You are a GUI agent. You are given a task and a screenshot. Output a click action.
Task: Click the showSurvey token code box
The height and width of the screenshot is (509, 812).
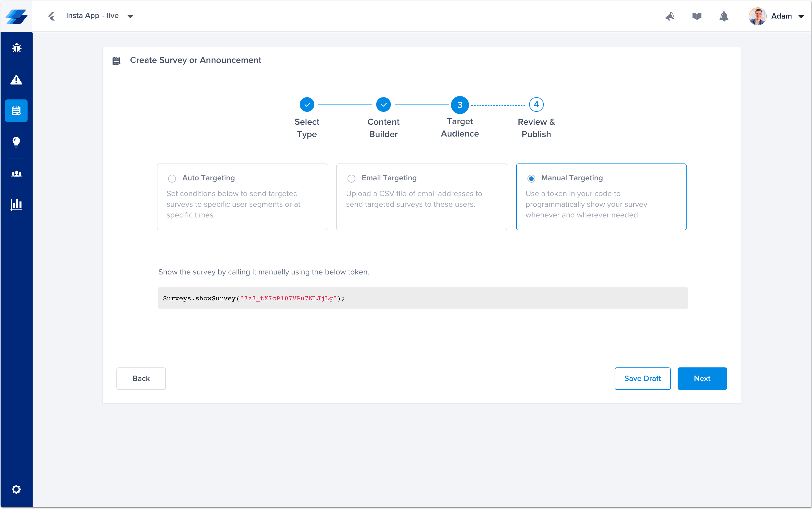[423, 298]
